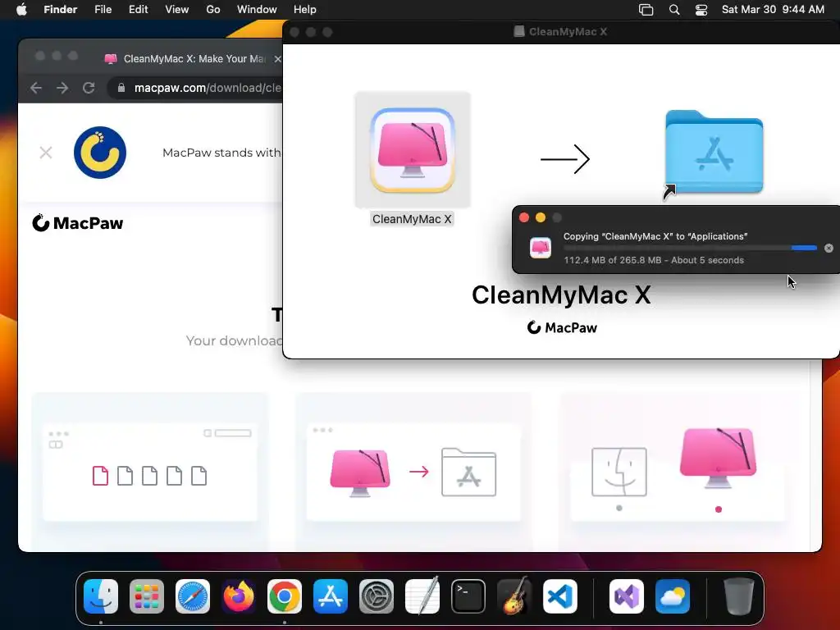840x630 pixels.
Task: Open the Apple menu
Action: 21,10
